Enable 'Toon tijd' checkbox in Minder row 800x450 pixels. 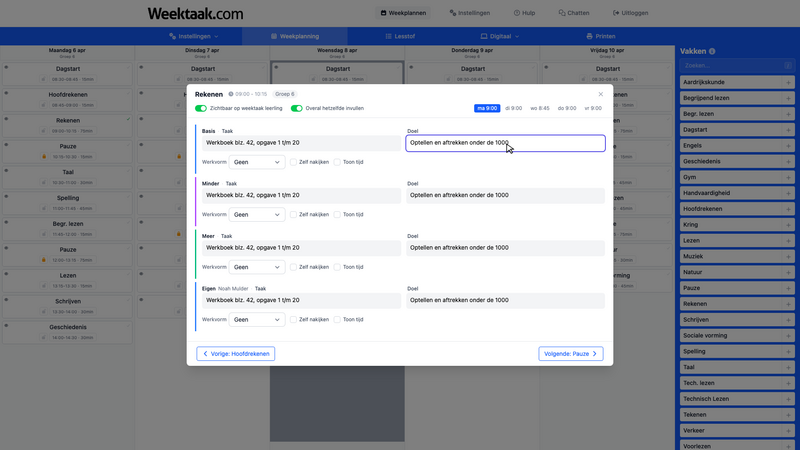point(337,214)
